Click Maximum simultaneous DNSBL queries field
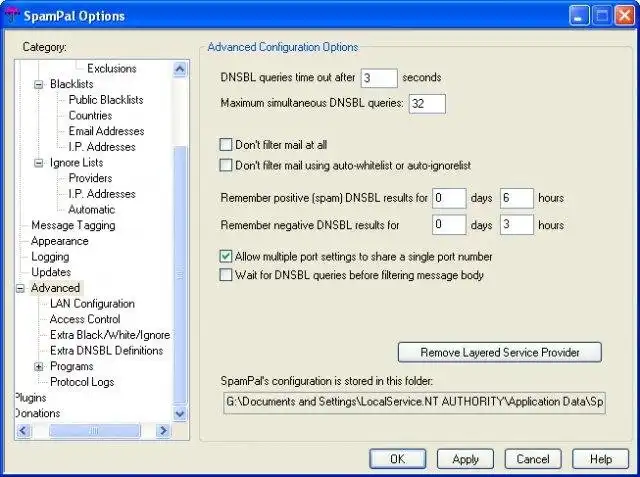Viewport: 640px width, 477px height. (x=427, y=104)
